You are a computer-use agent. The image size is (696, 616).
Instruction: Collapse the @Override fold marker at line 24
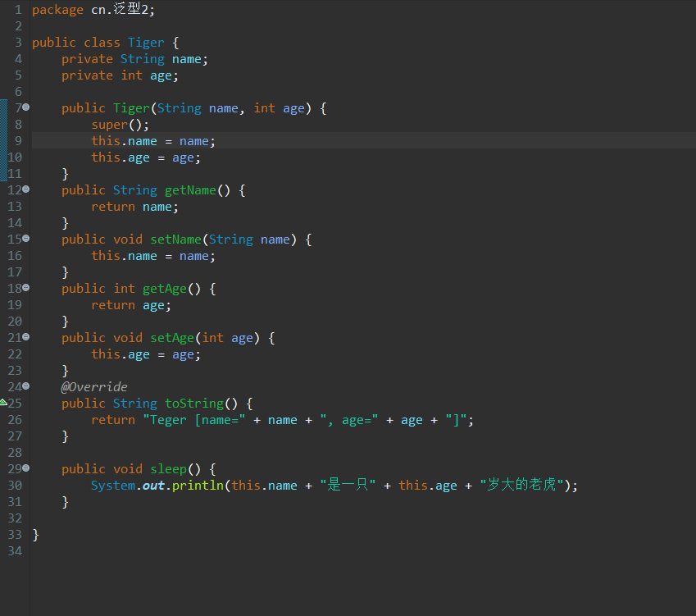pos(25,386)
